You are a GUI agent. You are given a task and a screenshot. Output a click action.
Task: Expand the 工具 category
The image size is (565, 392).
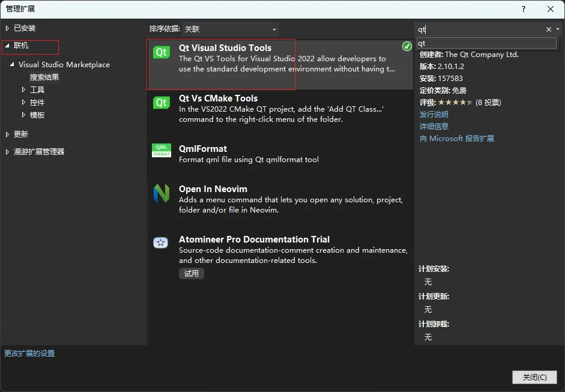click(23, 89)
